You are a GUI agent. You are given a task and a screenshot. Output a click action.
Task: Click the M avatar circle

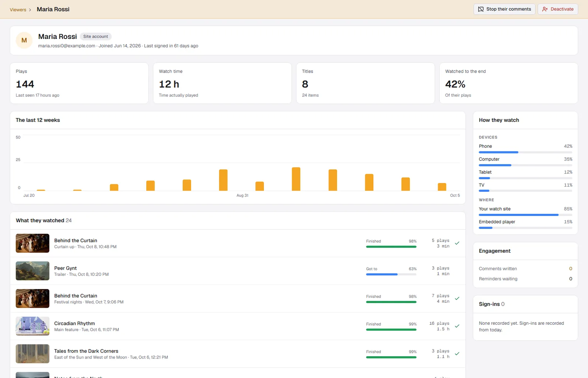[24, 40]
